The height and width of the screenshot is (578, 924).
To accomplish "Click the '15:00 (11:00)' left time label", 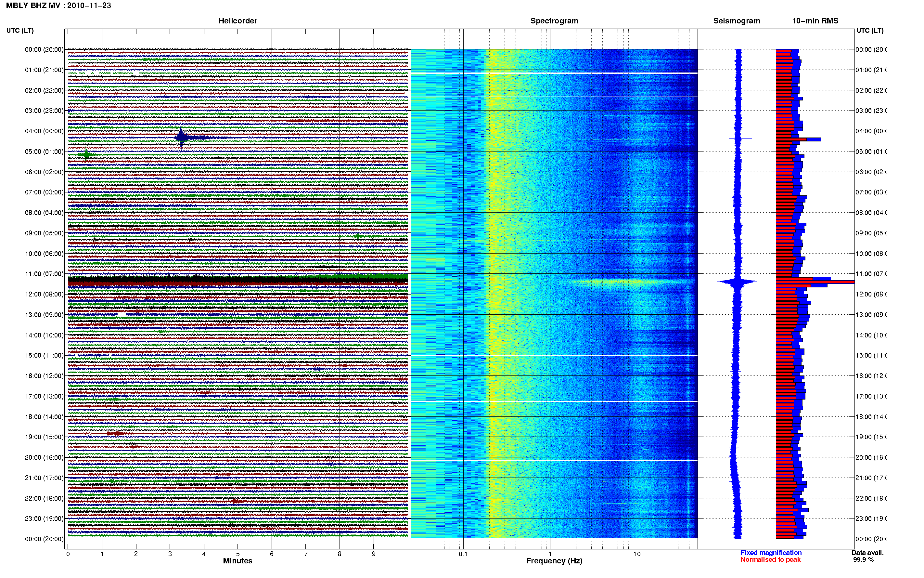I will tap(44, 355).
